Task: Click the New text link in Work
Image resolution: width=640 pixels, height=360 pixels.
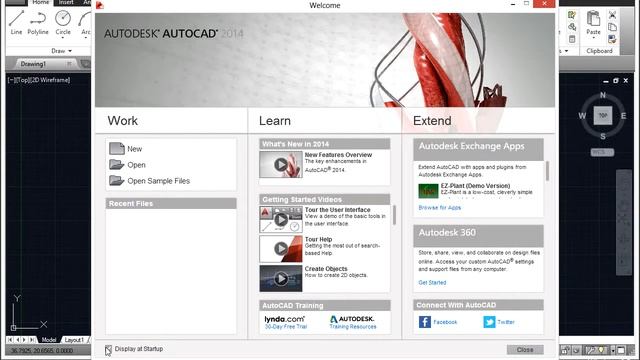Action: 135,149
